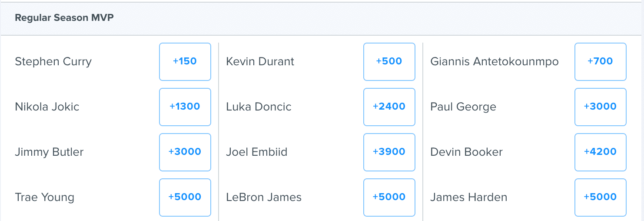Choose James Harden +5000 odds button
This screenshot has height=221, width=644.
pyautogui.click(x=601, y=198)
